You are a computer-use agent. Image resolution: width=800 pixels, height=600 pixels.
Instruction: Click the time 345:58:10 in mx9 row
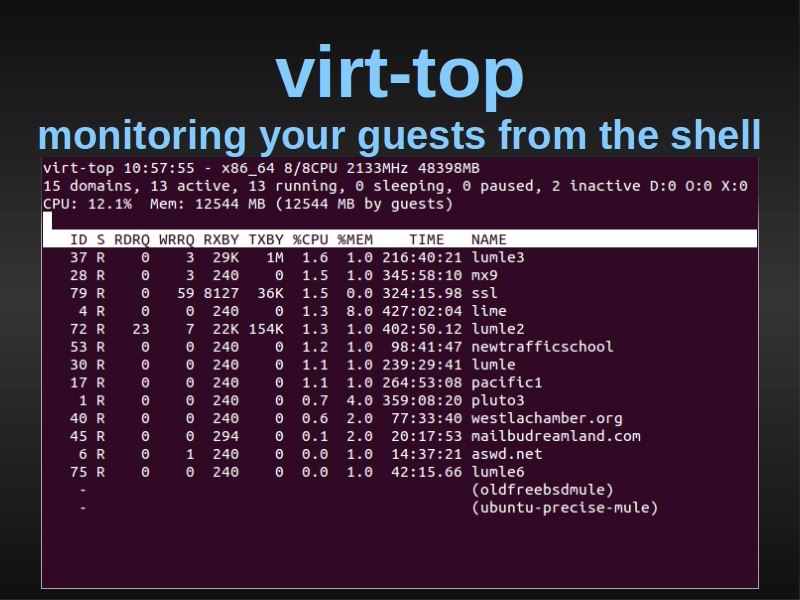tap(422, 276)
